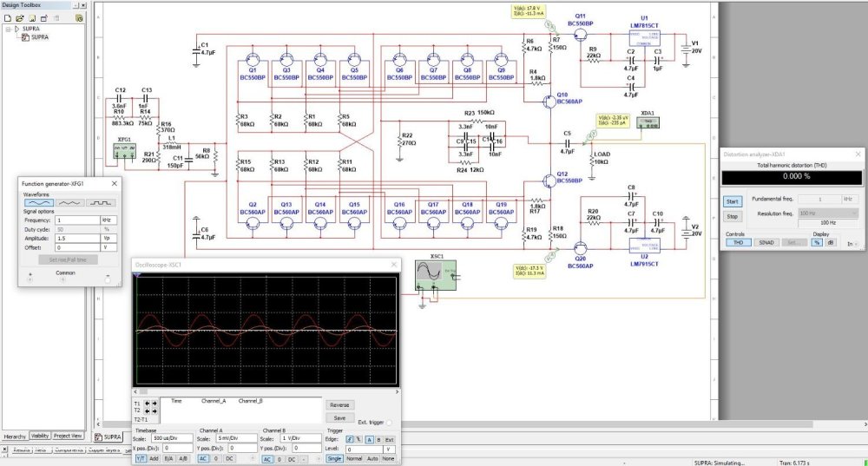Select falling edge trigger icon
Image resolution: width=868 pixels, height=466 pixels.
click(358, 439)
